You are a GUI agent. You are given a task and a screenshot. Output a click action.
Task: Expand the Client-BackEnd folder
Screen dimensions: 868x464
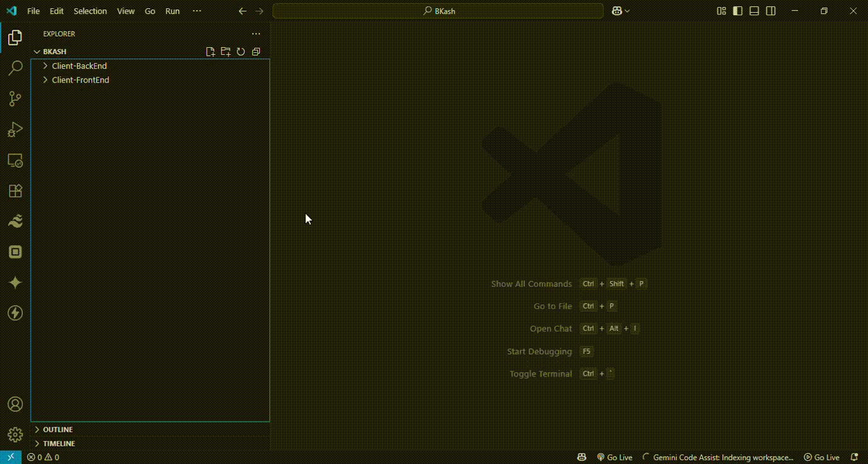79,66
